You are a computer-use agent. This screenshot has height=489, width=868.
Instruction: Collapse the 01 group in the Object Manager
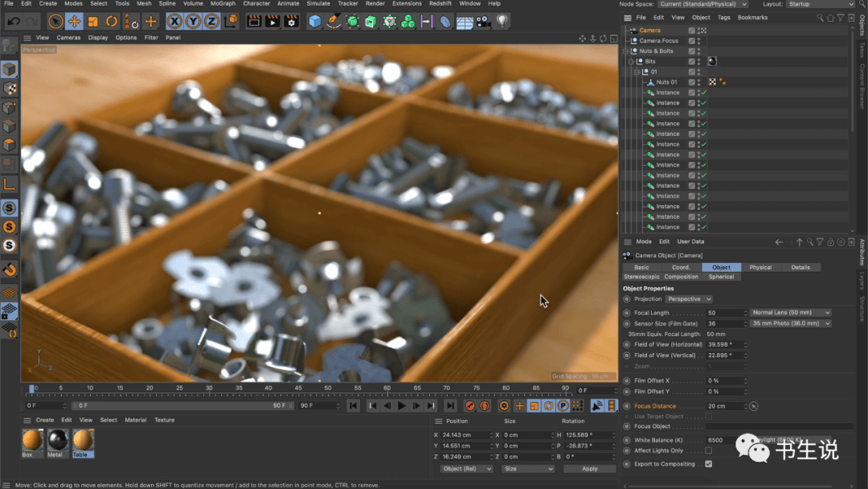click(637, 72)
